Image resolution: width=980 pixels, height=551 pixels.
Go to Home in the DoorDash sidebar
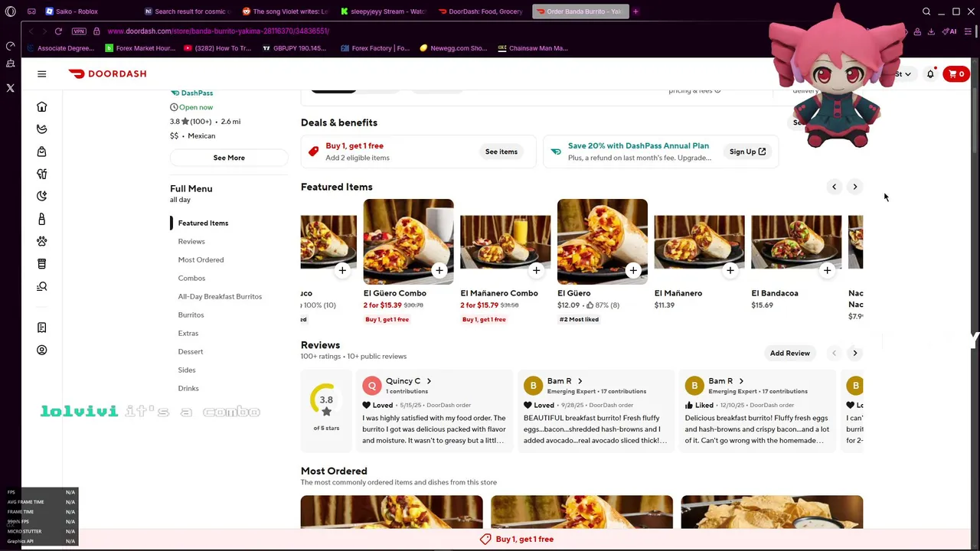pyautogui.click(x=42, y=106)
